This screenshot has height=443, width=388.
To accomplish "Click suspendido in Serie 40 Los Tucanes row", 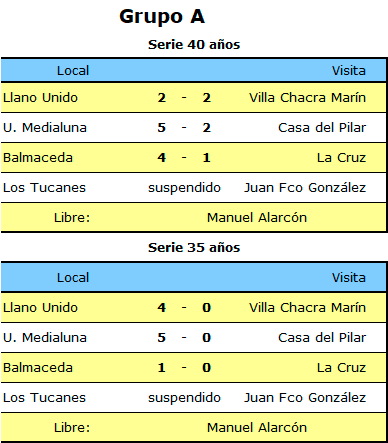I will (184, 188).
